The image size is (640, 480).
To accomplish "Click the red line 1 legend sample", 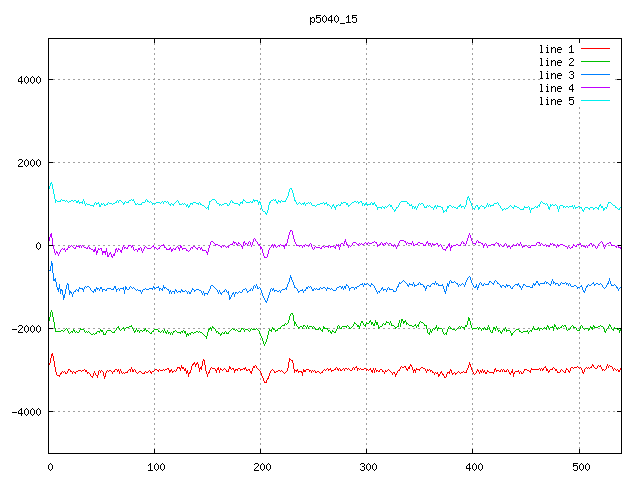I will click(x=595, y=49).
